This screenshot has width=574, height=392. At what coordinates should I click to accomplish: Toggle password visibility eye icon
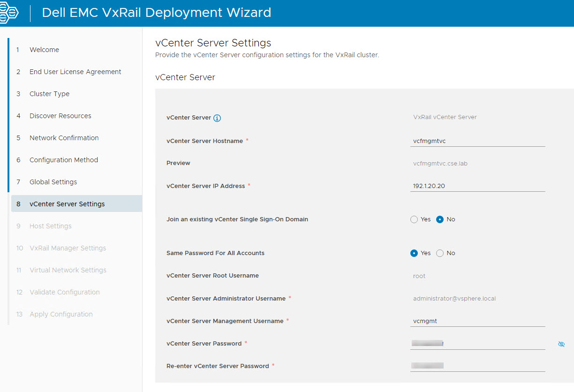(561, 344)
